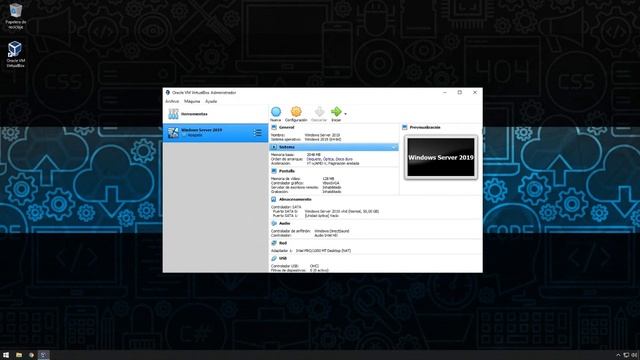
Task: Open the dropdown arrow next to Iniciar
Action: pos(346,114)
